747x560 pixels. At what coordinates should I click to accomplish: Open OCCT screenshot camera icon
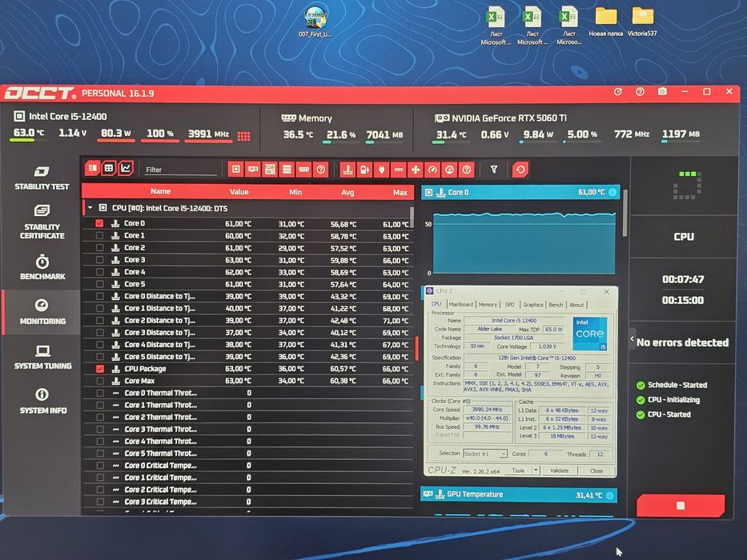pos(662,91)
